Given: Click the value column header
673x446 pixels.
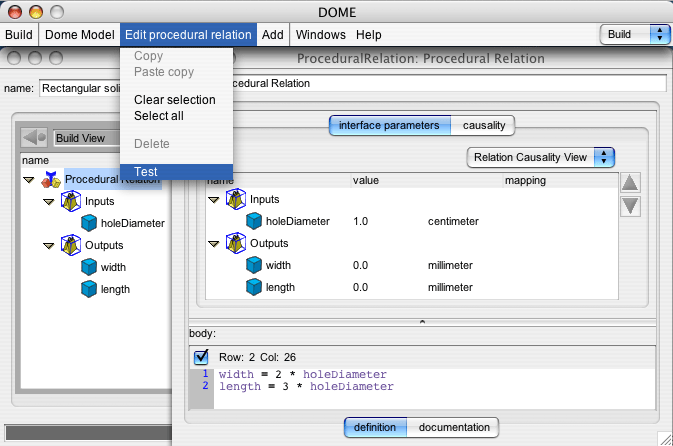Looking at the screenshot, I should tap(427, 180).
